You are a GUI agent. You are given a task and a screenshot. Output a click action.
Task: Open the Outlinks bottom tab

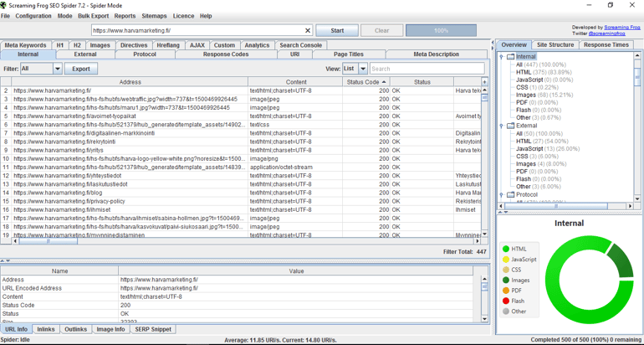(76, 329)
